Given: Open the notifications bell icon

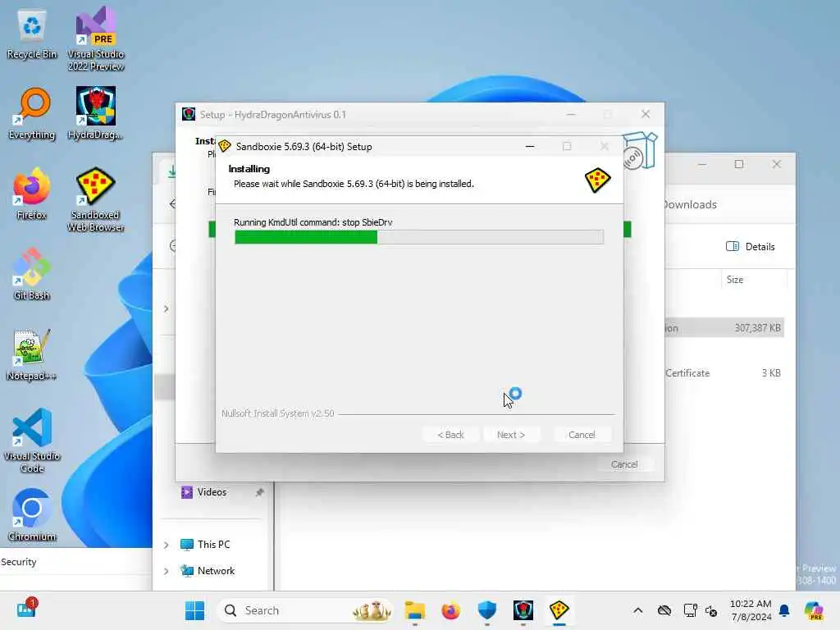Looking at the screenshot, I should pos(784,610).
